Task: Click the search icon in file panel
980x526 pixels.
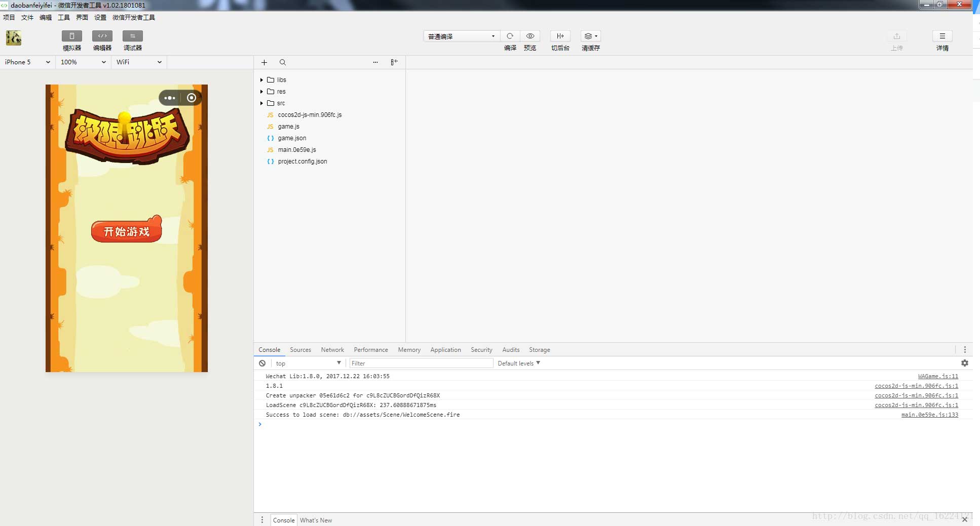Action: pos(283,62)
